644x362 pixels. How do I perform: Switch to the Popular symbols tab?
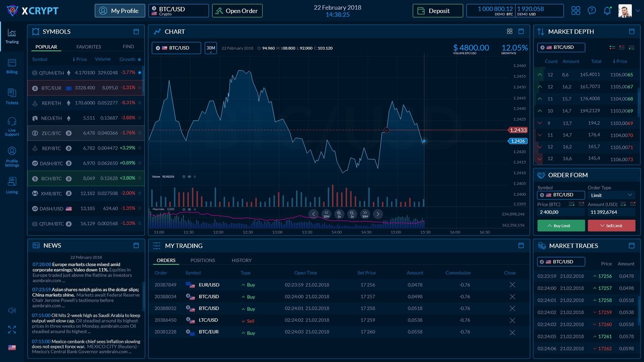click(x=46, y=47)
